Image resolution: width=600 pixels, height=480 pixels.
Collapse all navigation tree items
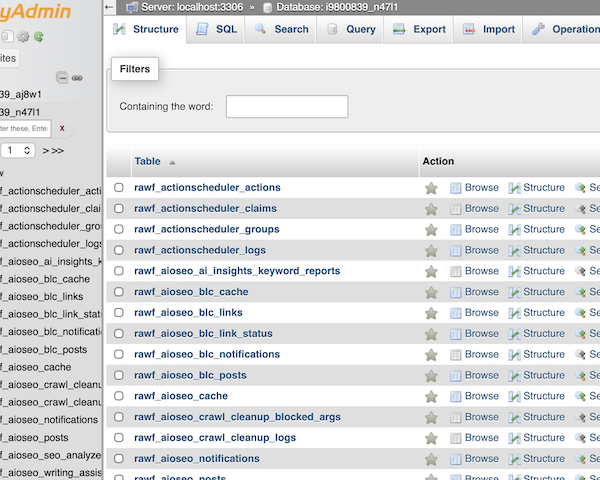62,78
